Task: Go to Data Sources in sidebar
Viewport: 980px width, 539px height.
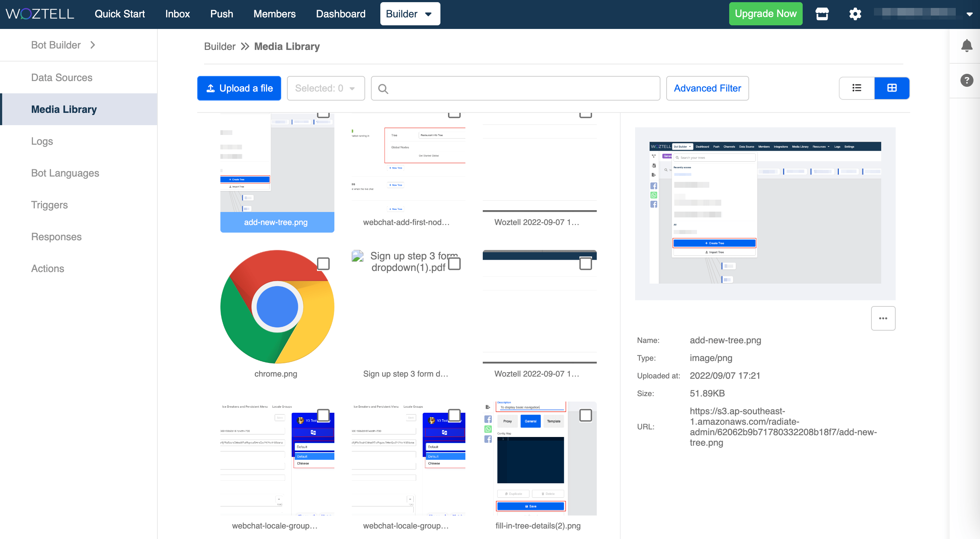Action: (x=62, y=78)
